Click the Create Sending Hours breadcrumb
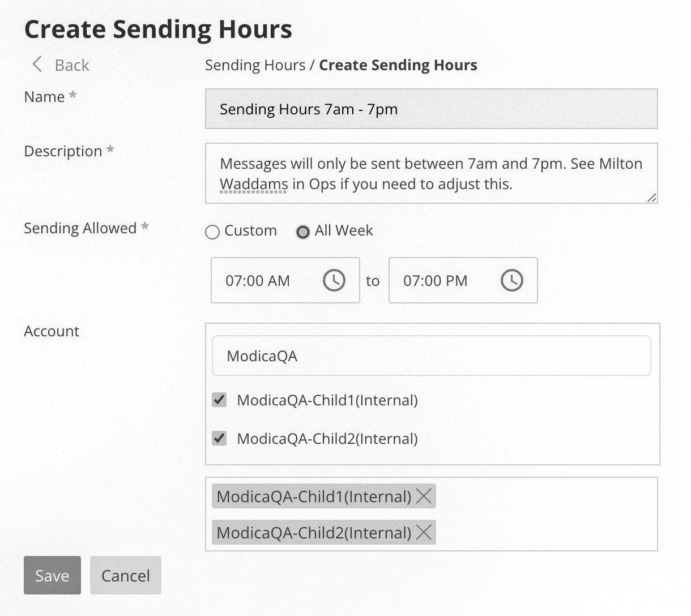This screenshot has height=616, width=691. [x=398, y=65]
